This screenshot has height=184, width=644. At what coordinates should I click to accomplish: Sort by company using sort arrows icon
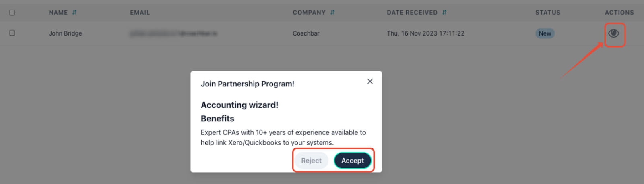coord(332,13)
